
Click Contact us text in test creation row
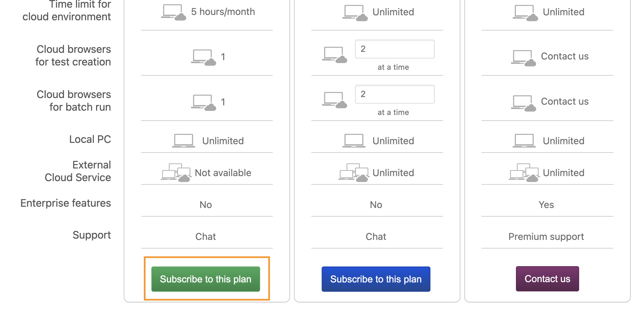[x=565, y=56]
